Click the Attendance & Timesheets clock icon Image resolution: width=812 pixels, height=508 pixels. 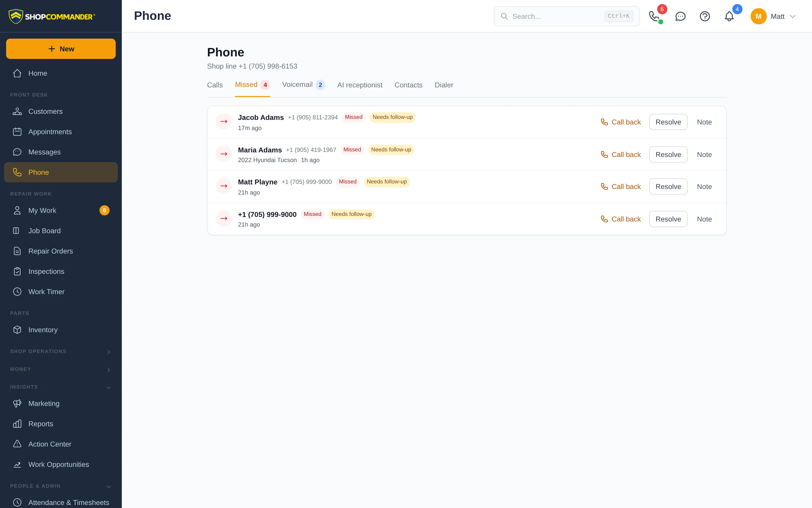(x=17, y=503)
